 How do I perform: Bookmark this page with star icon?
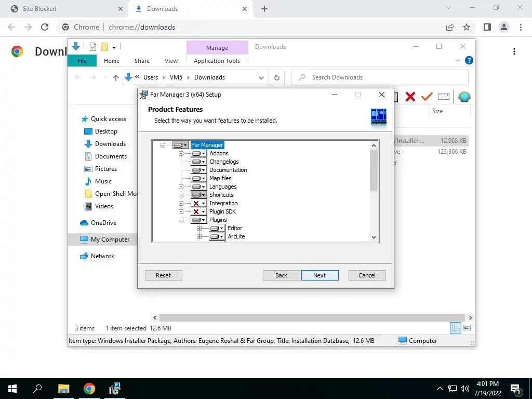point(467,27)
